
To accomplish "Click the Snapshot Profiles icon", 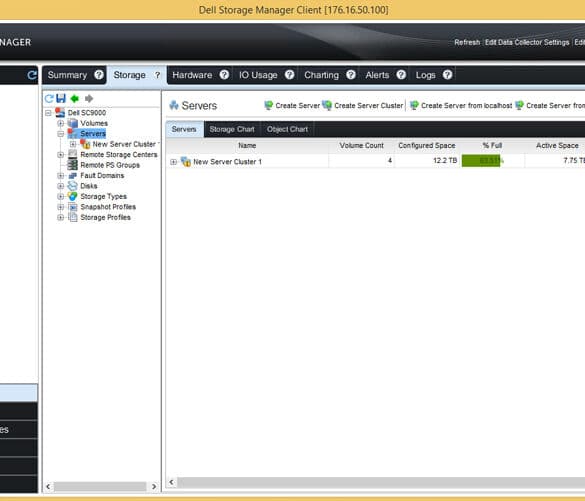I will click(x=73, y=207).
